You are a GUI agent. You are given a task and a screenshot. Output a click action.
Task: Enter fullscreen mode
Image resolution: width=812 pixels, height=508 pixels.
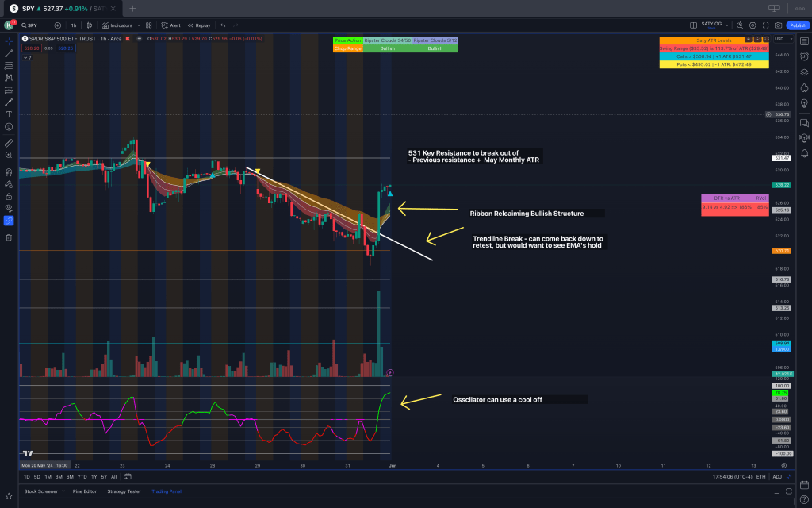click(x=766, y=25)
